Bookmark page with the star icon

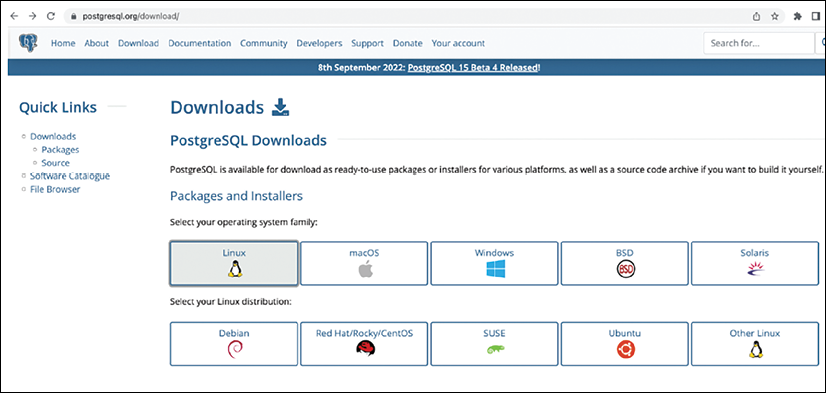pos(775,16)
